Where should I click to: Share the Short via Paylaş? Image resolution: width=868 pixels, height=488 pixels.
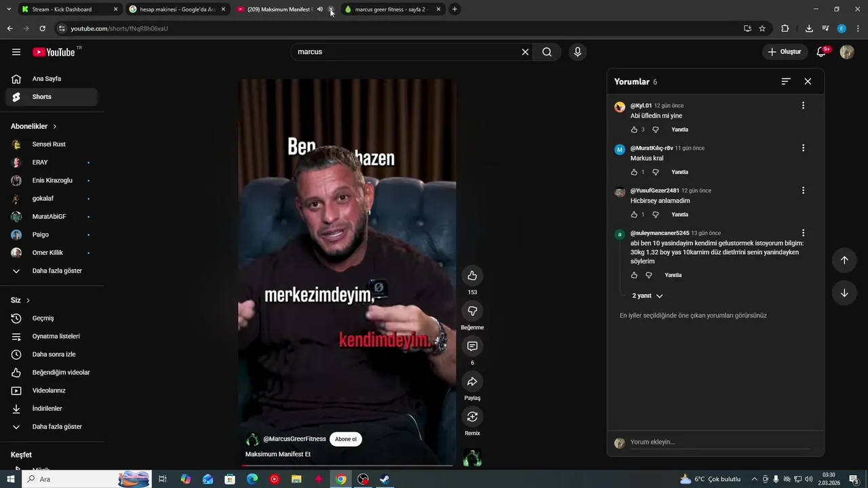click(x=472, y=381)
